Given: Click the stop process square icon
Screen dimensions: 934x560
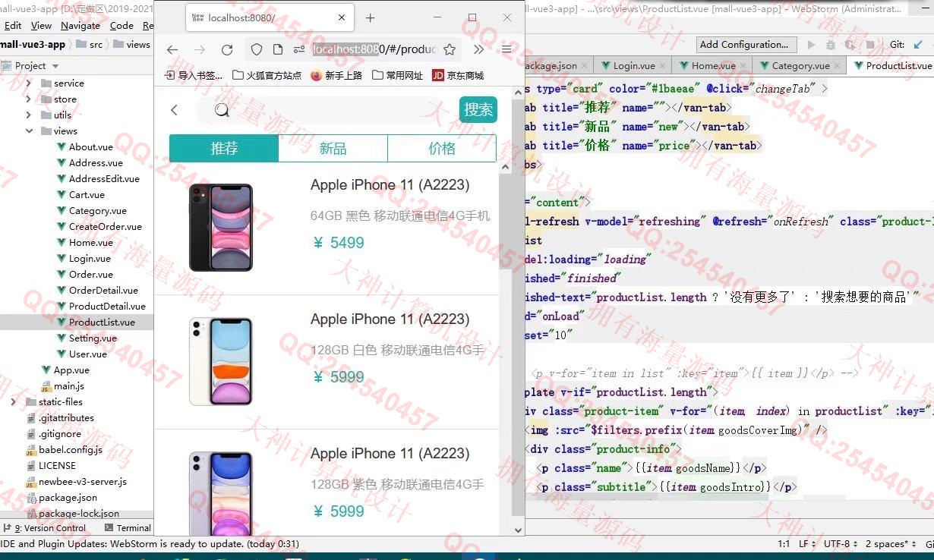Looking at the screenshot, I should (x=871, y=45).
